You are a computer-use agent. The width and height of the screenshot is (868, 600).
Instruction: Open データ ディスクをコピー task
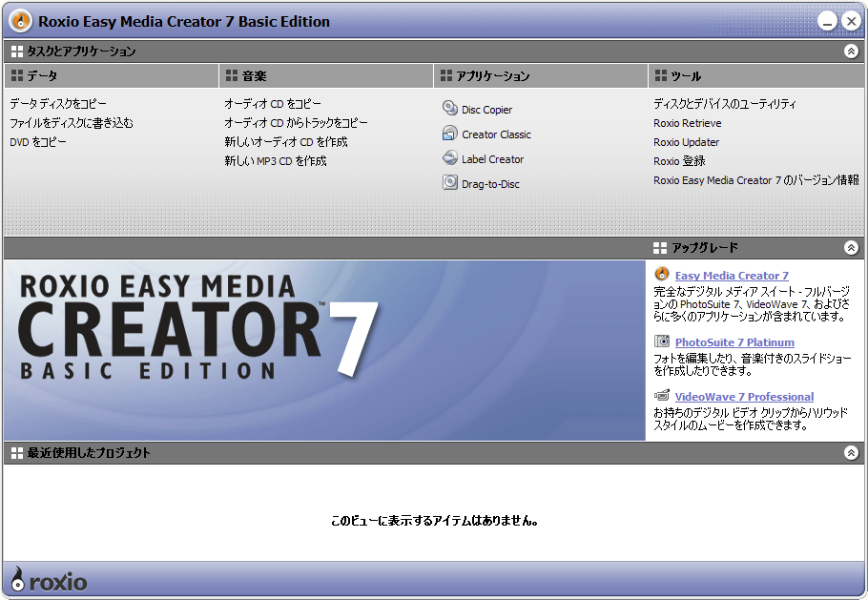point(58,104)
